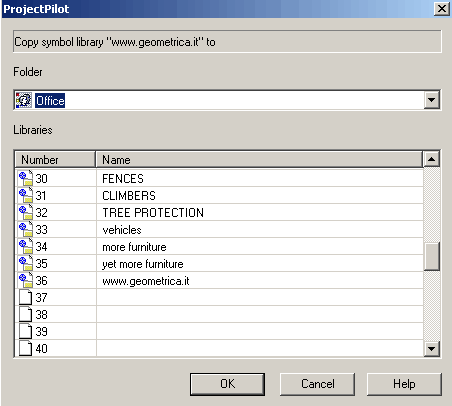
Task: Sort by the Number column header
Action: (55, 159)
